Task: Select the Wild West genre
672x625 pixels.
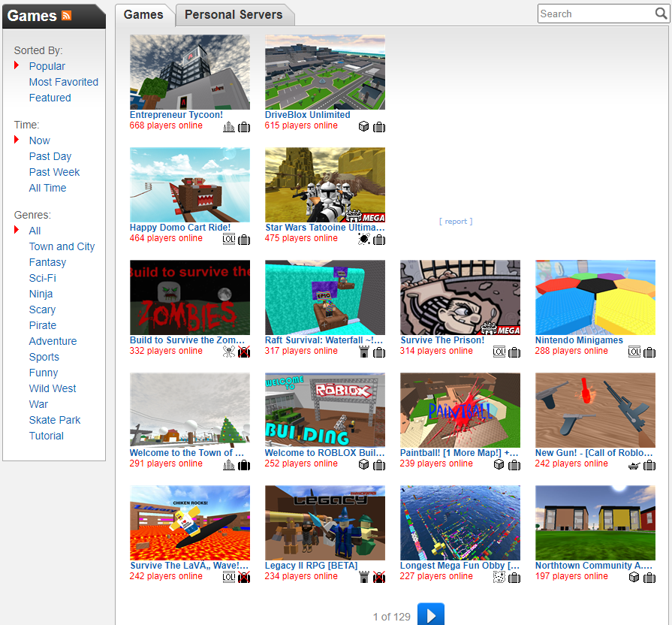Action: pos(53,388)
